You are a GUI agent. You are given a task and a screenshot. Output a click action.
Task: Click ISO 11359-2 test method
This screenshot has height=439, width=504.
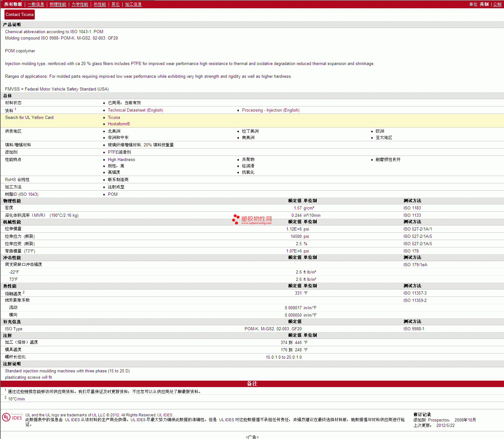(415, 300)
